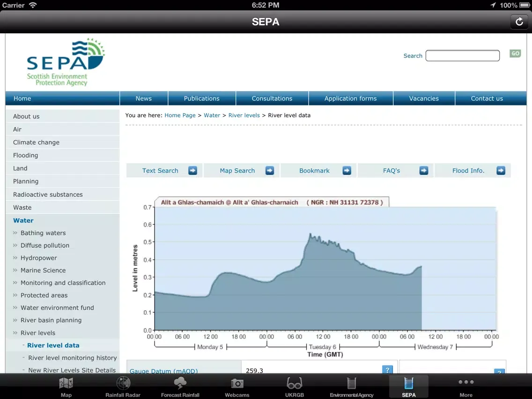
Task: Click the Gauge Datum (mAOD) label
Action: (x=163, y=371)
